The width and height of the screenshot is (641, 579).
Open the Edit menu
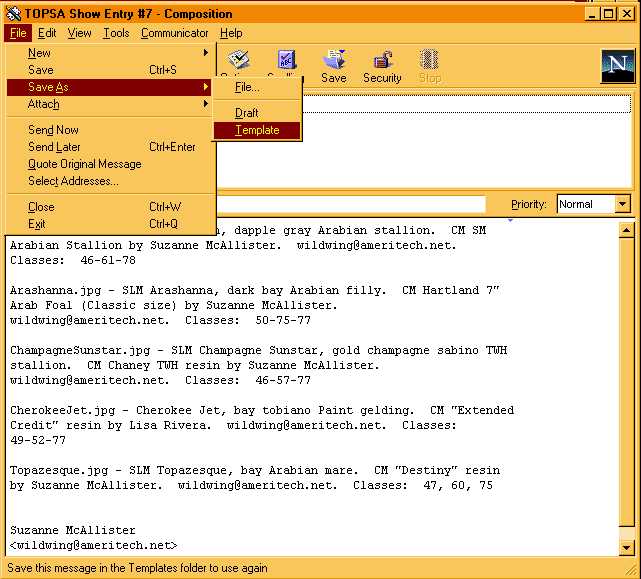pos(47,33)
